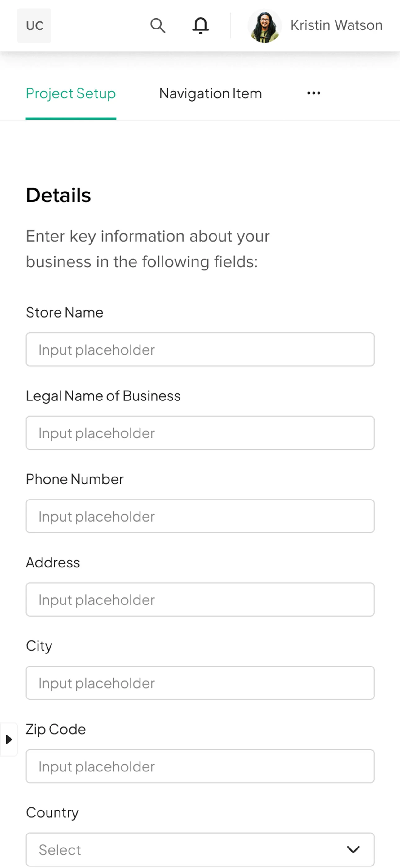Open search with the magnifier icon
The image size is (400, 868).
click(x=158, y=25)
